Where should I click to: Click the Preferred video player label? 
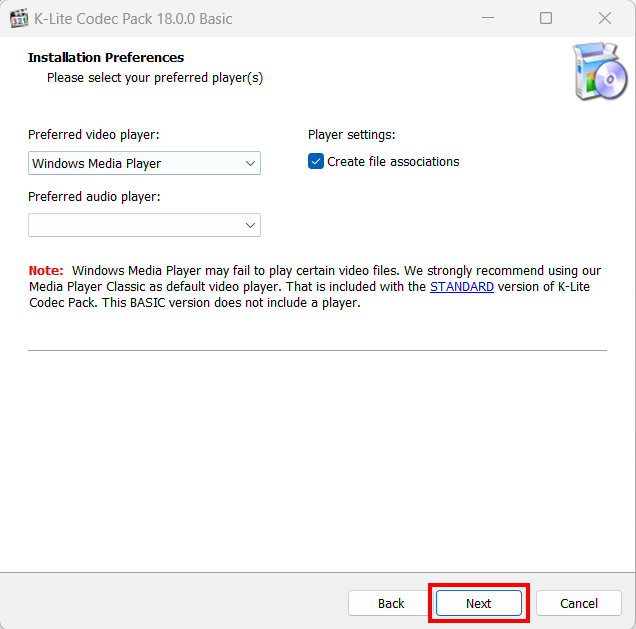94,135
